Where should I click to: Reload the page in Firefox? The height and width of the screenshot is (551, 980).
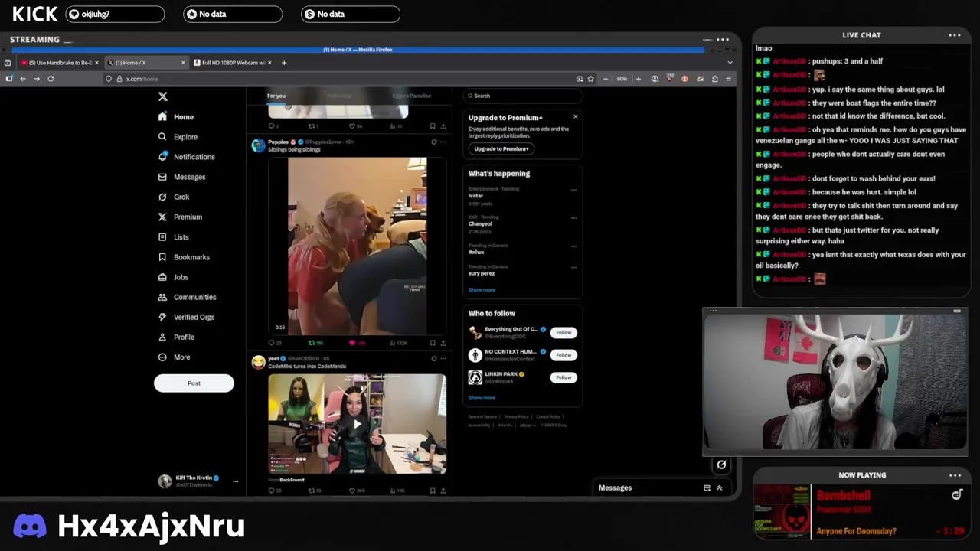coord(51,79)
